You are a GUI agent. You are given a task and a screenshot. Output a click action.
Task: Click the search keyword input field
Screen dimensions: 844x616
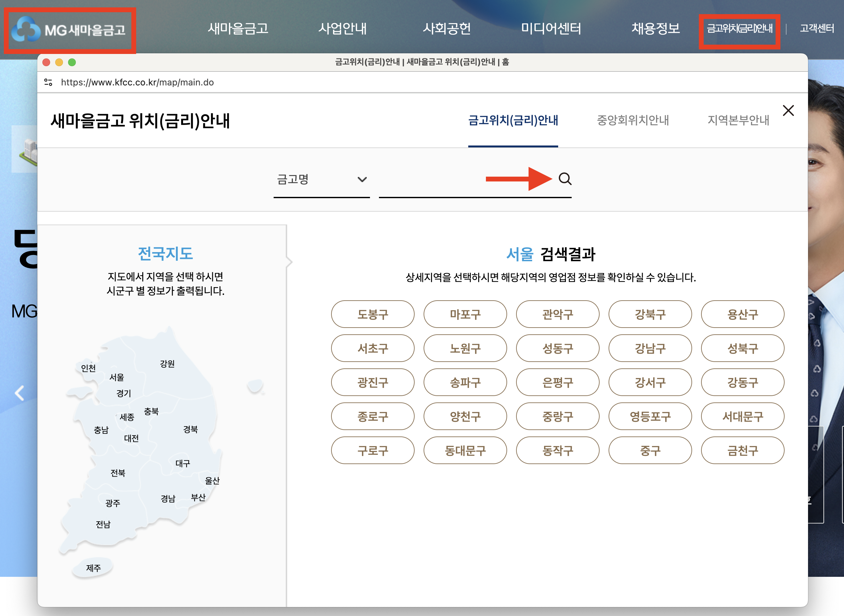(466, 179)
